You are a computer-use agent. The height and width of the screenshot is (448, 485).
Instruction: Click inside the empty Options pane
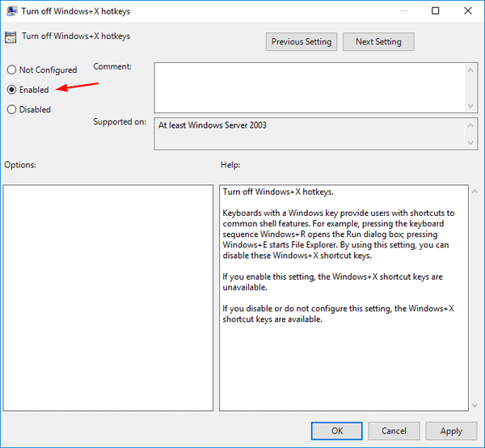coord(108,298)
